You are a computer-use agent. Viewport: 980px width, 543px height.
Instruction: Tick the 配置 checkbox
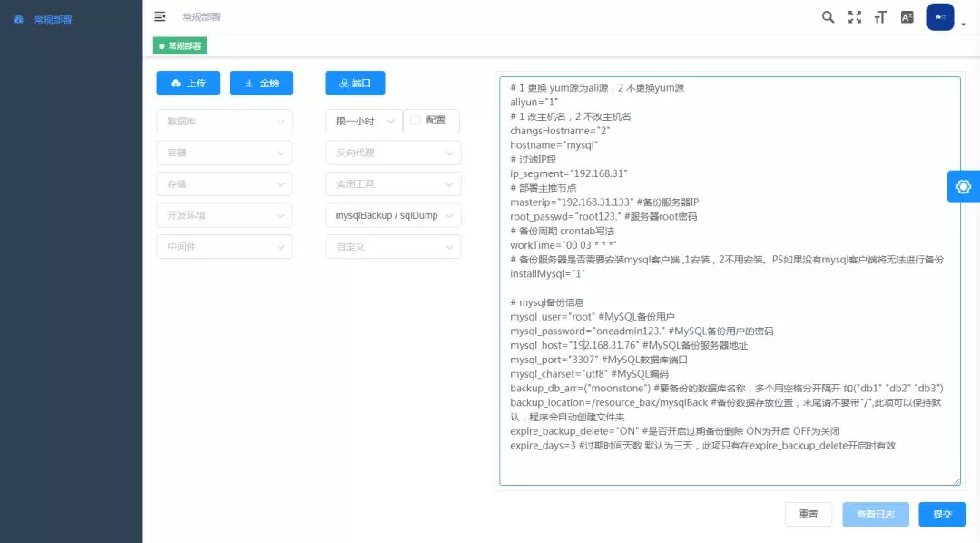(415, 120)
